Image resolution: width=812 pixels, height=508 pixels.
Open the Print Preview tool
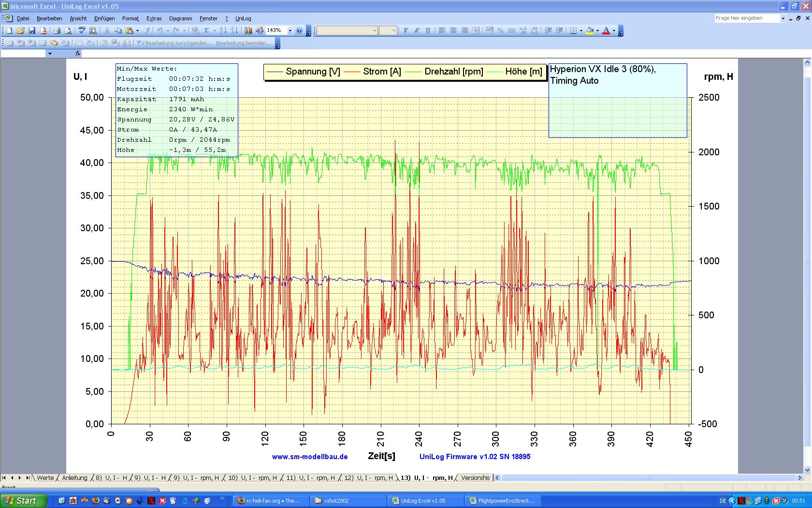pos(68,30)
